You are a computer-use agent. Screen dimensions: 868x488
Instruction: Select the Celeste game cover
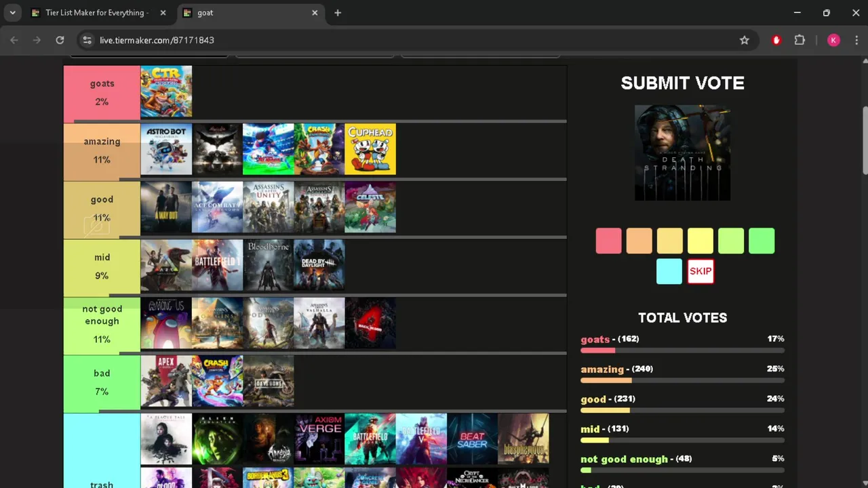pyautogui.click(x=370, y=207)
